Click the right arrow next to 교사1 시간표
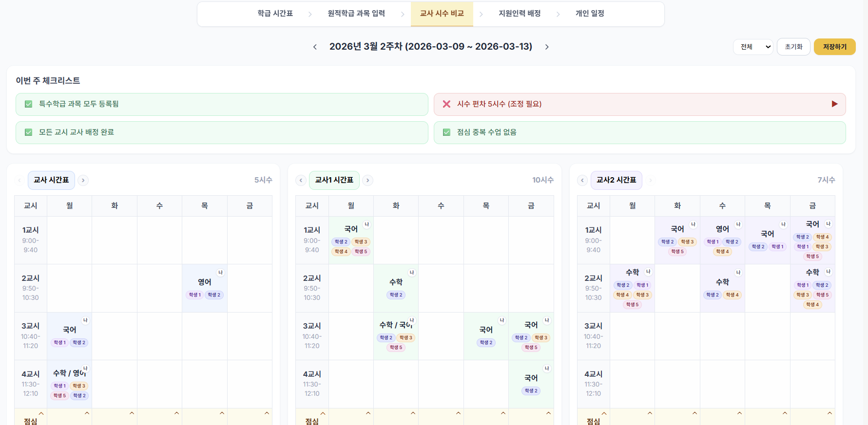868x425 pixels. (367, 180)
